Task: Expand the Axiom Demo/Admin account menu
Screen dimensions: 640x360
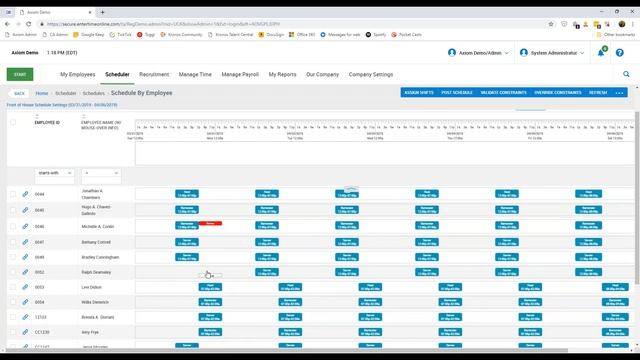Action: click(x=507, y=53)
